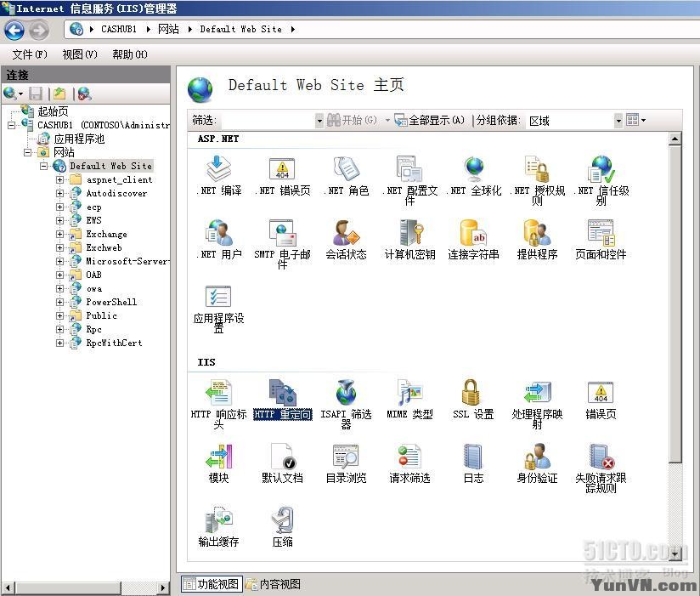Open the 目录浏览 icon
This screenshot has width=700, height=596.
(346, 463)
